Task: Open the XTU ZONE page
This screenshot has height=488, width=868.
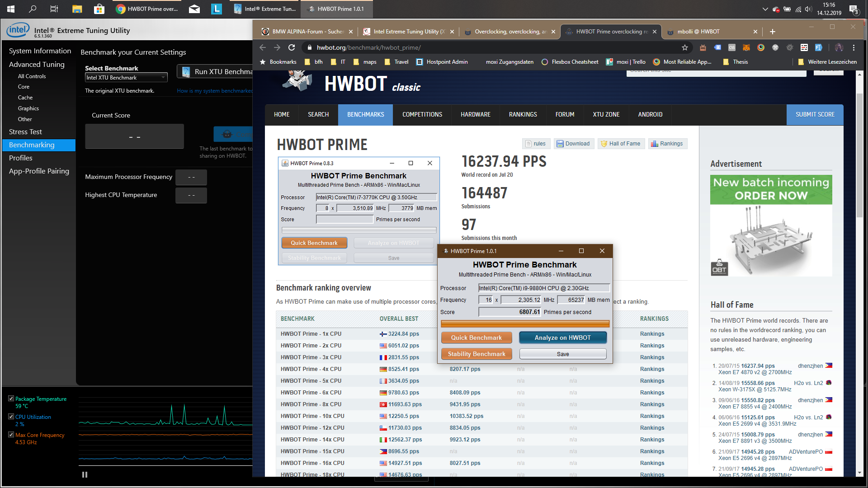Action: coord(606,115)
